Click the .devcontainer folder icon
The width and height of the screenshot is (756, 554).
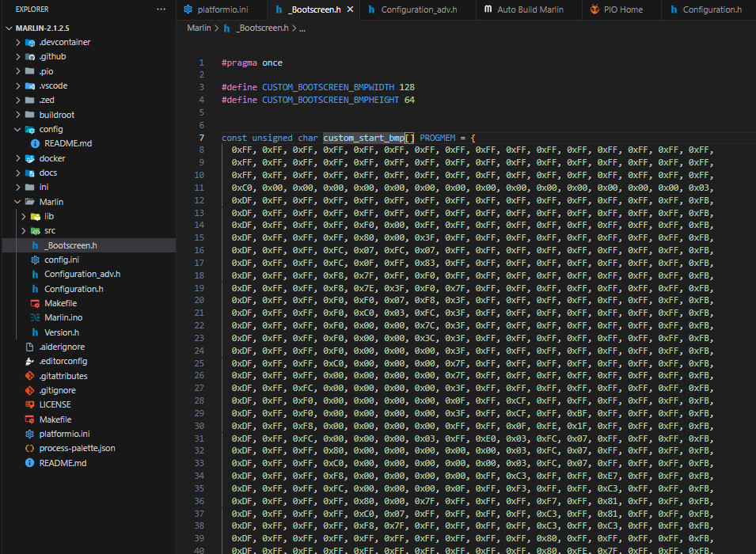30,43
